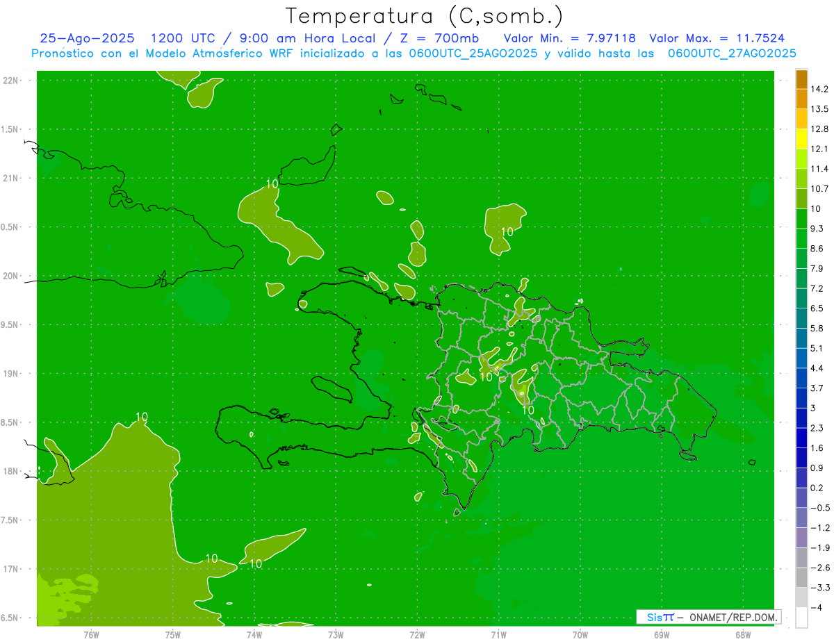Click the '2.3' colorbar value
Image resolution: width=834 pixels, height=644 pixels.
point(817,428)
